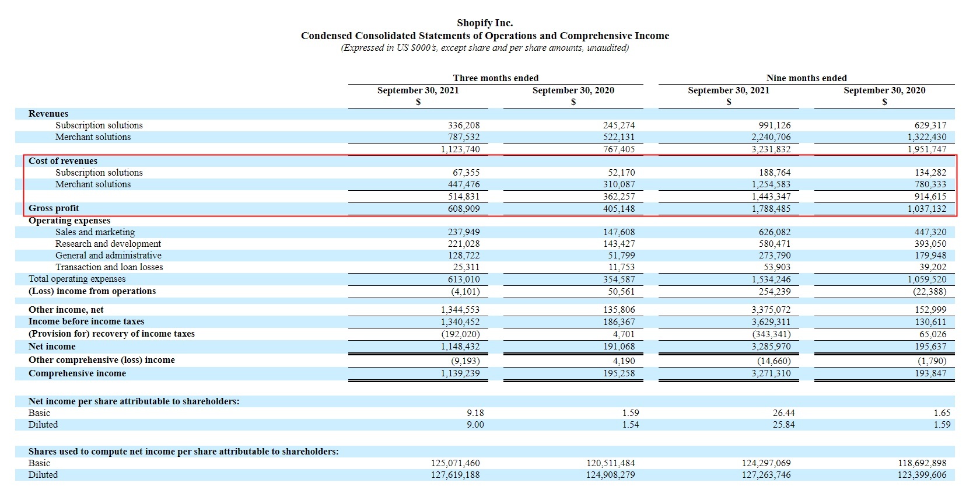Select net income value 1,148,432
Screen dimensions: 980x493
coord(460,347)
